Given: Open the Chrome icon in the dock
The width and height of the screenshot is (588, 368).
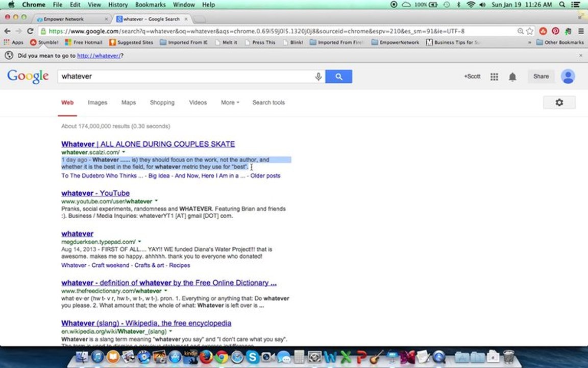Looking at the screenshot, I should [x=222, y=357].
